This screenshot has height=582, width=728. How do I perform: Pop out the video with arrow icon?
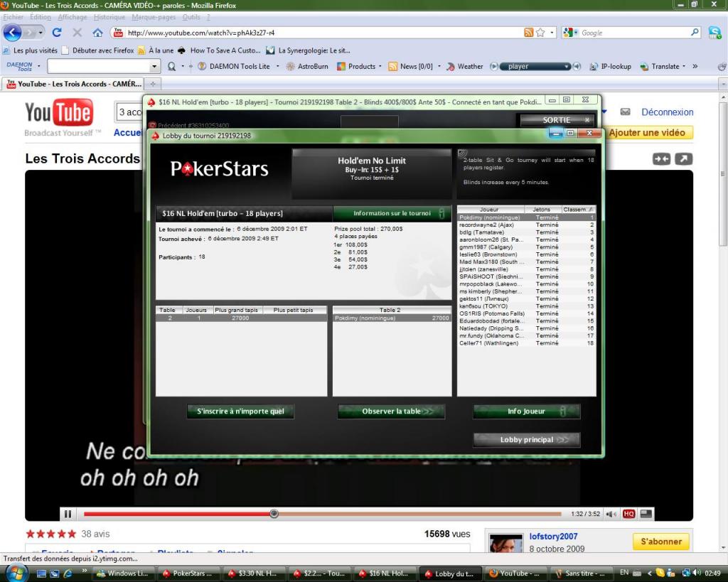coord(683,159)
